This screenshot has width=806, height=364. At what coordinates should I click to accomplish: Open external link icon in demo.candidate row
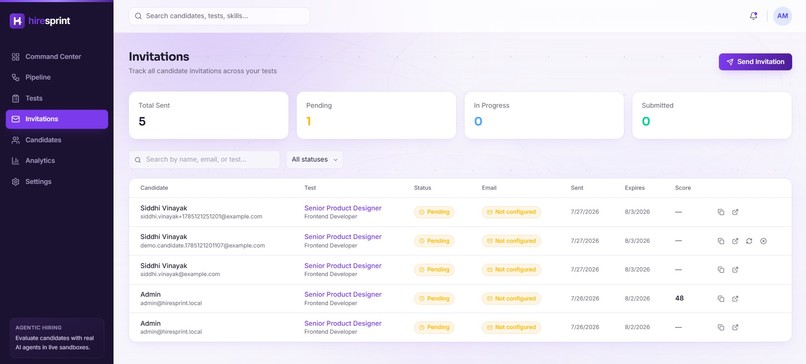coord(735,241)
